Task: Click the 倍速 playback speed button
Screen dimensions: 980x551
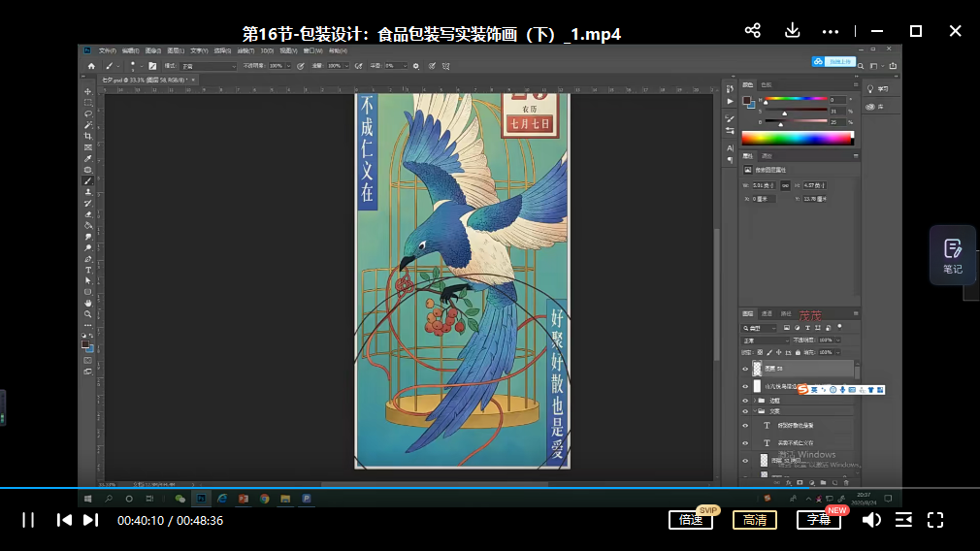Action: tap(691, 520)
